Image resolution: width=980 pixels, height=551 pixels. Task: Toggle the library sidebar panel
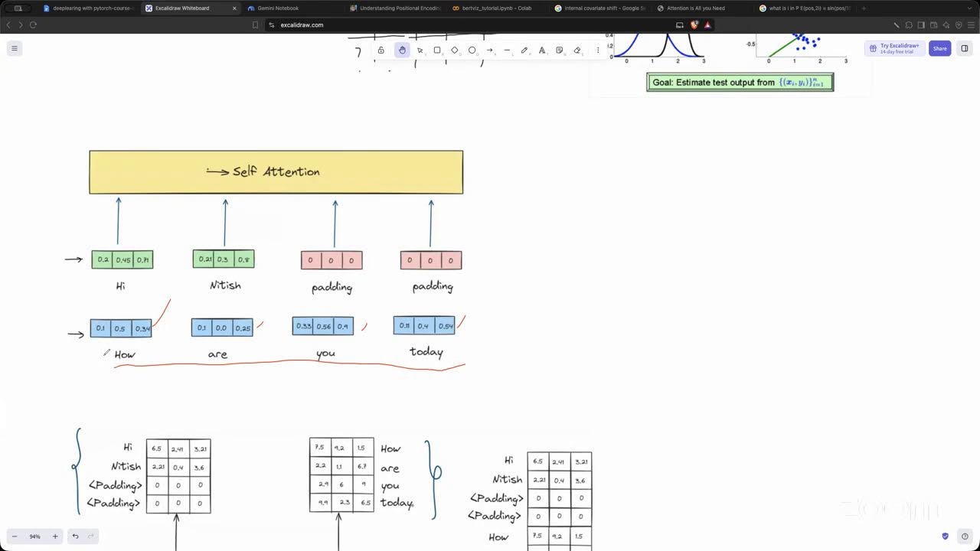[x=965, y=48]
